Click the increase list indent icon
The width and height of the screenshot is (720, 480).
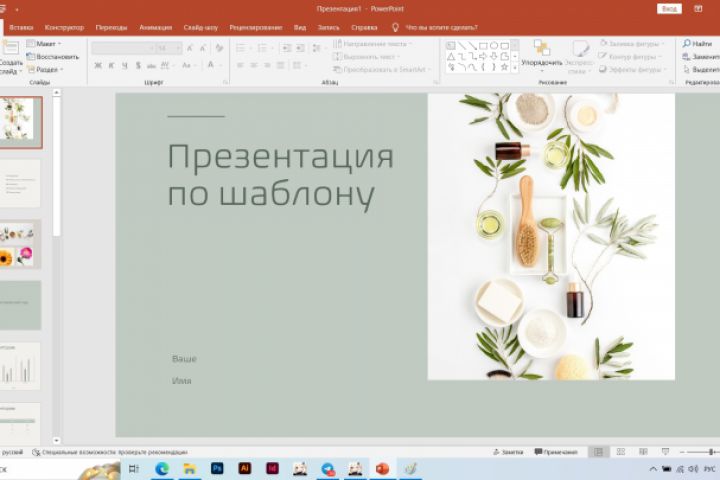(x=300, y=48)
